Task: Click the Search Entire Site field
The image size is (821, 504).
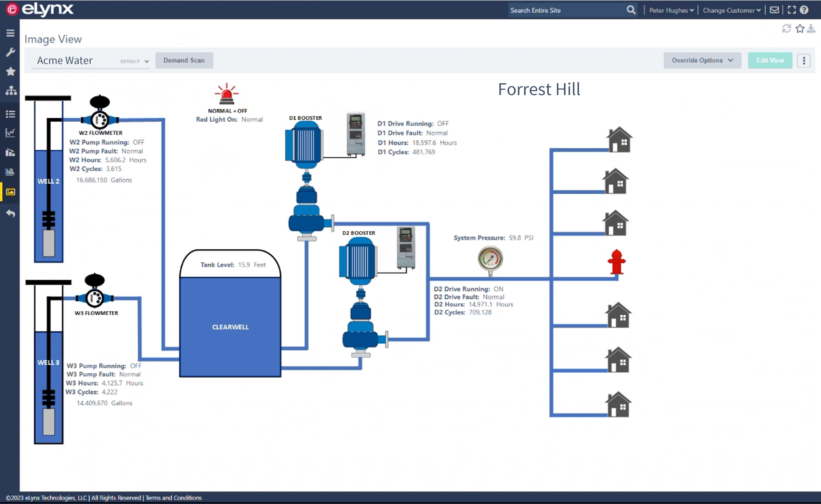Action: (567, 10)
